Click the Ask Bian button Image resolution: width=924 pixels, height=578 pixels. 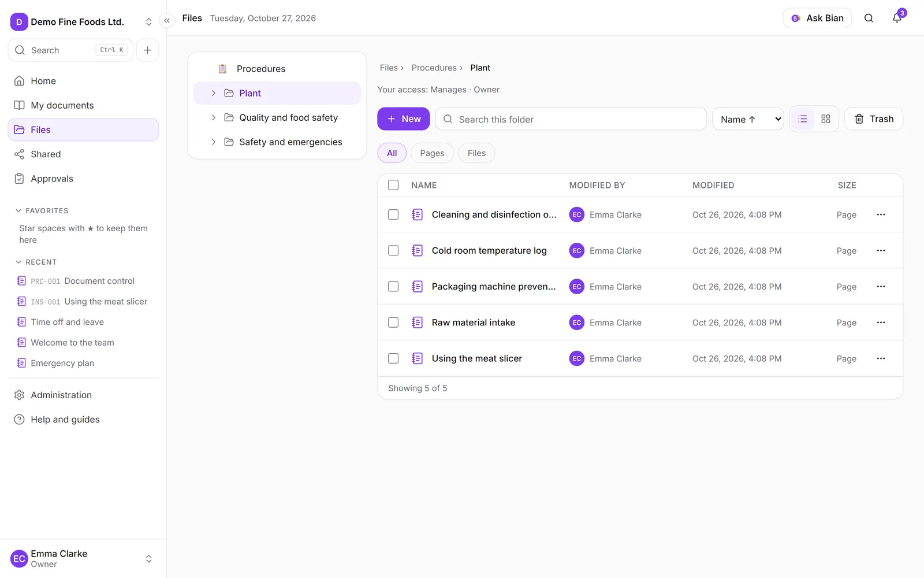click(x=817, y=18)
